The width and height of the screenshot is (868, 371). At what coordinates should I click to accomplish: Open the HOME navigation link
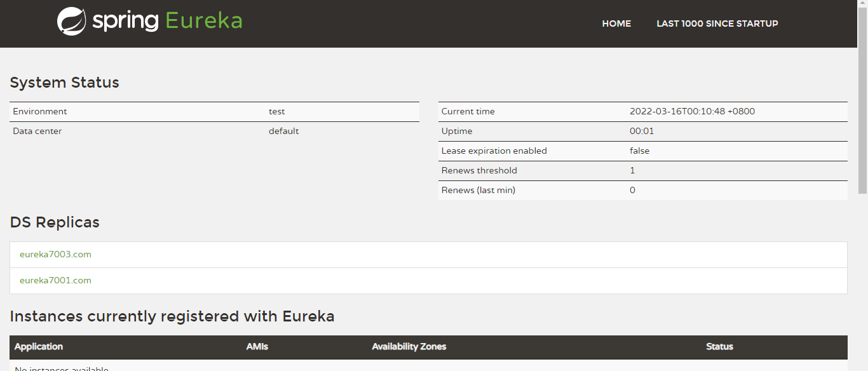(x=616, y=24)
